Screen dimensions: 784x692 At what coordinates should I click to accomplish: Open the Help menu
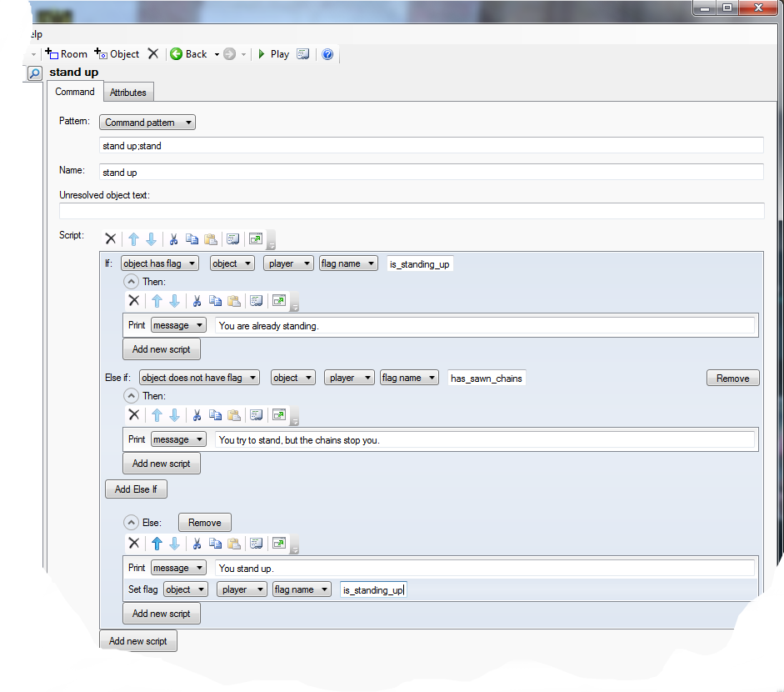(32, 34)
